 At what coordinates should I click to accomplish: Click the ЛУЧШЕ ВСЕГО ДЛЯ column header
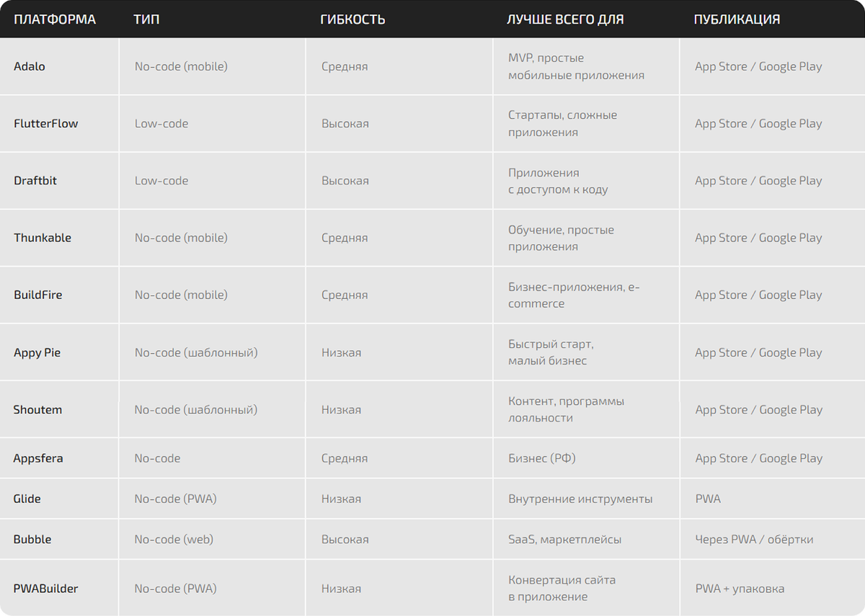[566, 19]
